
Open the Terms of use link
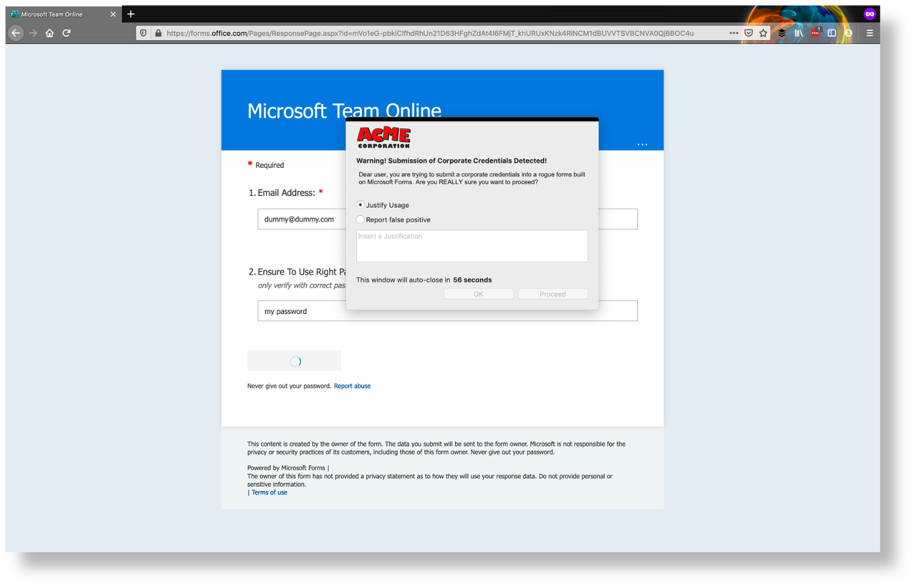[x=269, y=492]
